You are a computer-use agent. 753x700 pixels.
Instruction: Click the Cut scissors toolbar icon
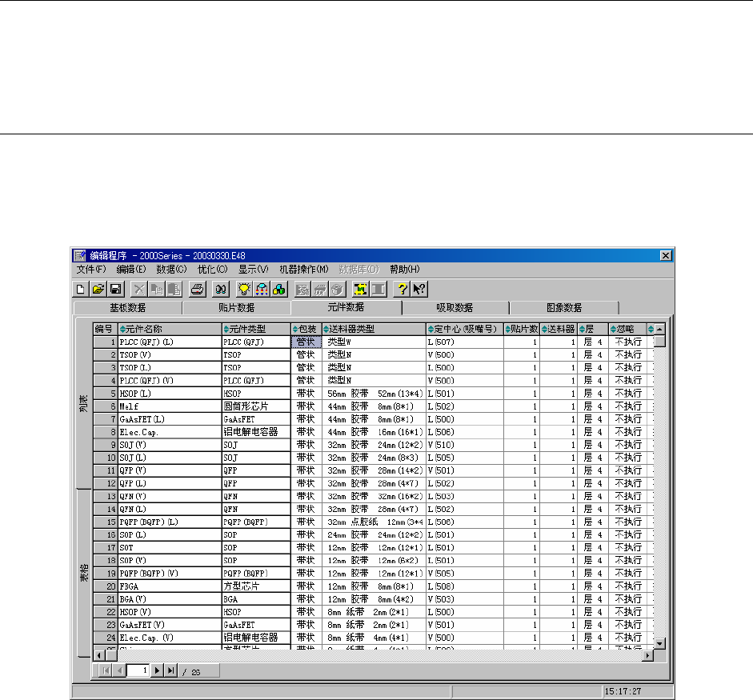click(139, 289)
